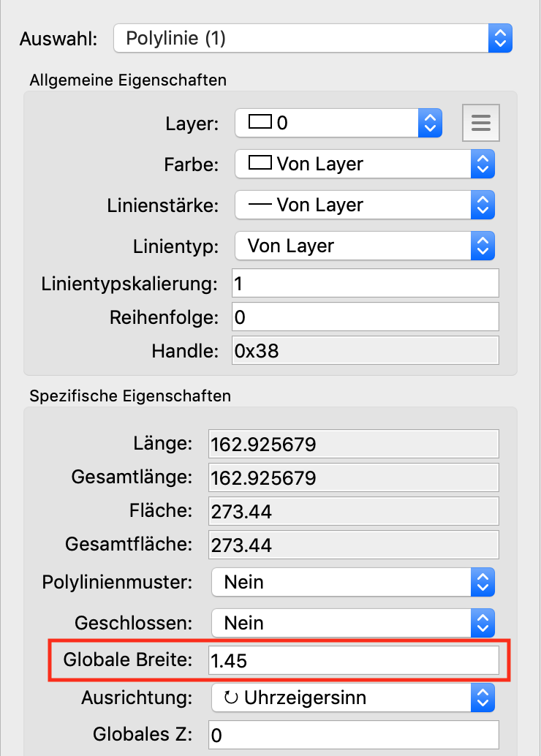Click the Farbe color swatch icon

[x=260, y=164]
